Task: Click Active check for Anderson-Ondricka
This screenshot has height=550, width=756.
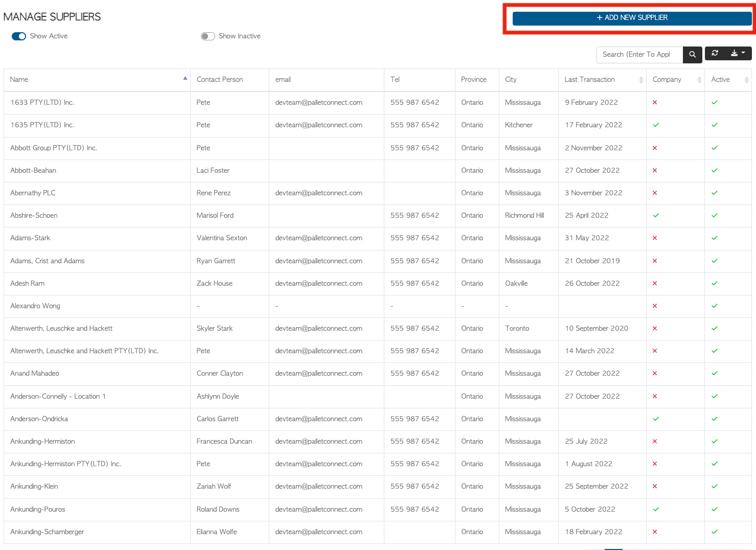Action: (x=715, y=419)
